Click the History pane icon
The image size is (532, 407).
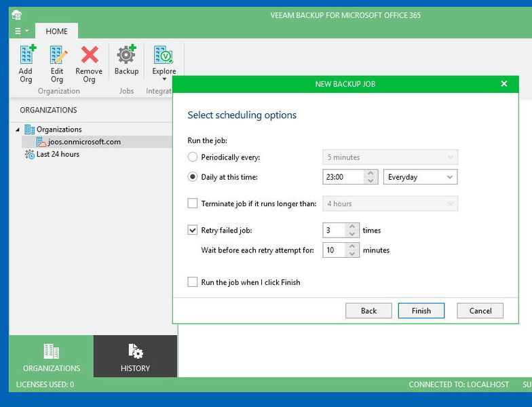point(135,351)
